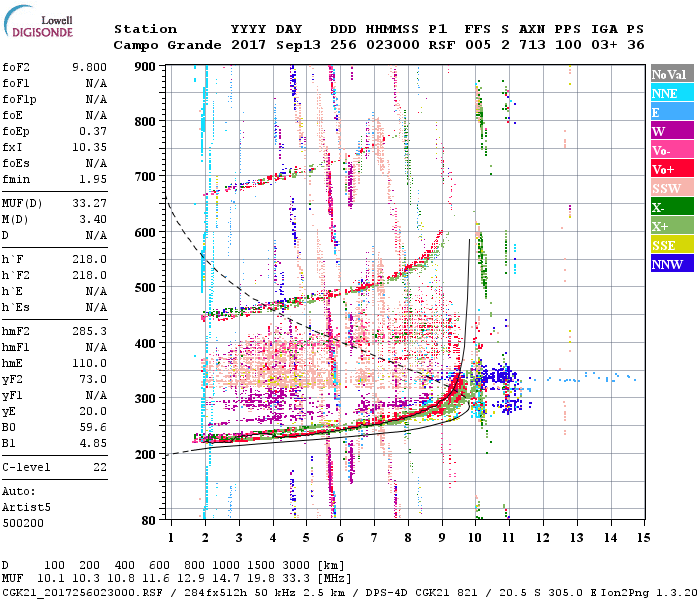This screenshot has height=600, width=700.
Task: Click the B1 value 4.85
Action: tap(93, 443)
